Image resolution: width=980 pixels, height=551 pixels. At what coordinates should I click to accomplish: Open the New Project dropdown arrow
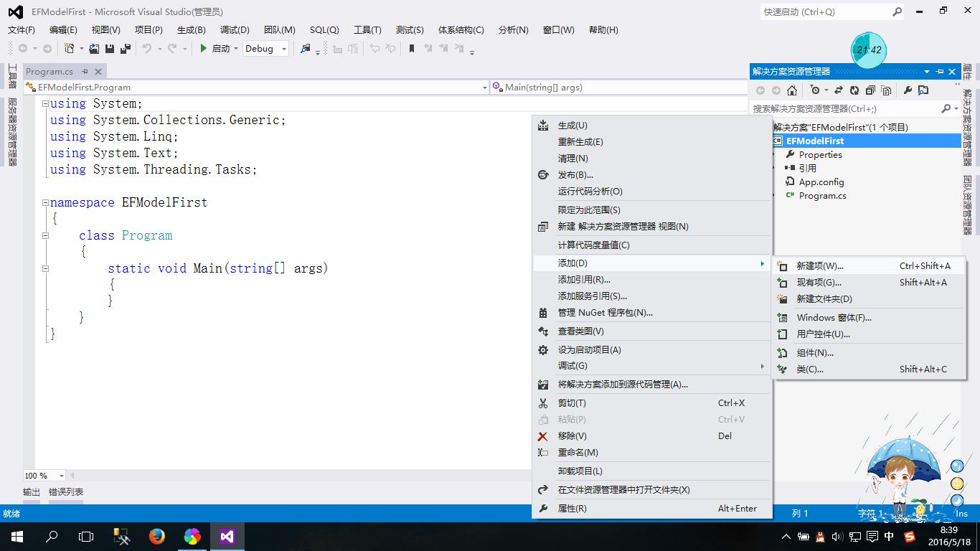82,49
